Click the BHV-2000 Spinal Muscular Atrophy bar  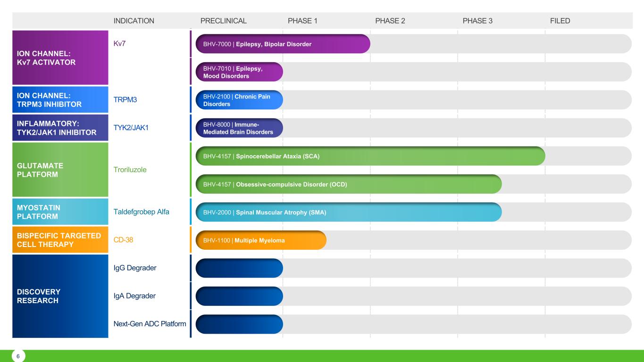click(x=349, y=212)
